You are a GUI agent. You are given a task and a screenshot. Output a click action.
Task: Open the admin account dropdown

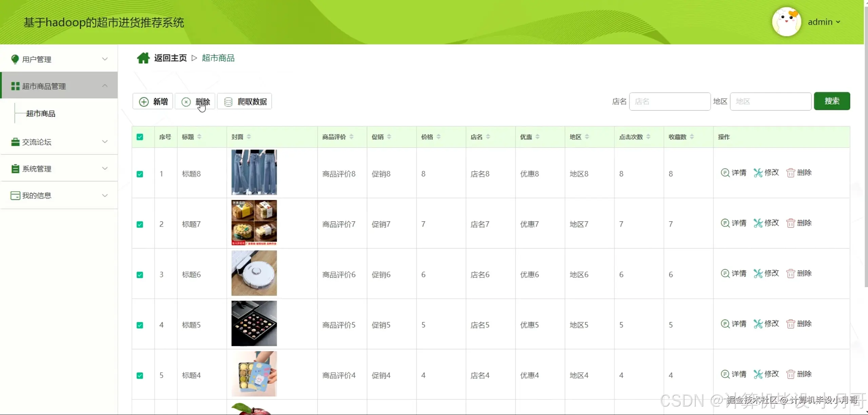click(824, 22)
